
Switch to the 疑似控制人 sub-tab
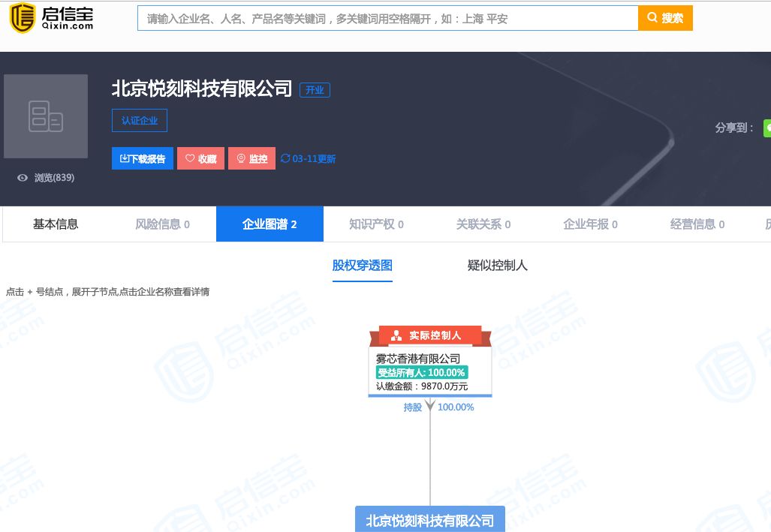coord(497,266)
